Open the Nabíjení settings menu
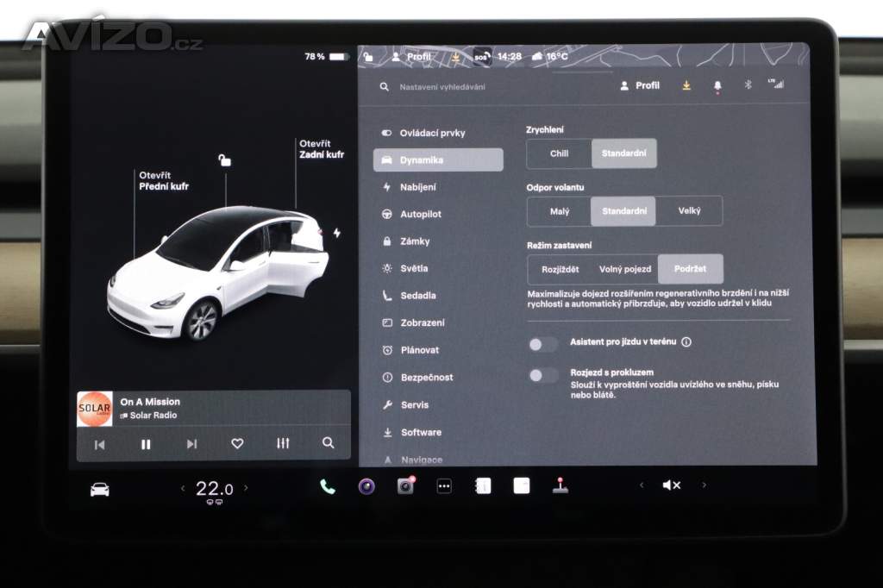 [x=417, y=187]
